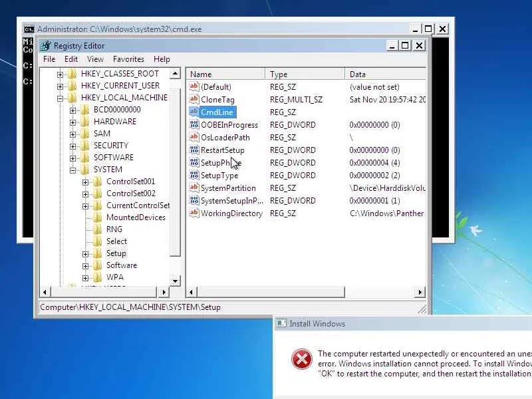
Task: Select the WorkingDirectory string icon
Action: (194, 213)
